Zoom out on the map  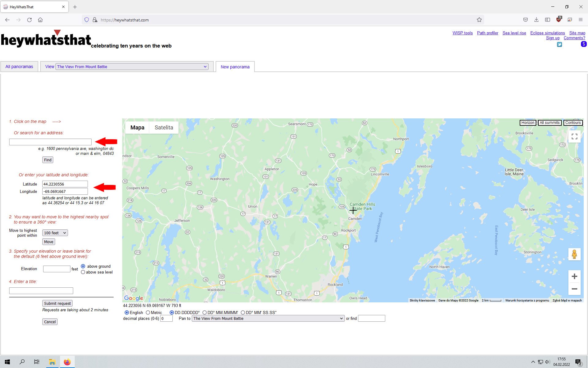(574, 289)
